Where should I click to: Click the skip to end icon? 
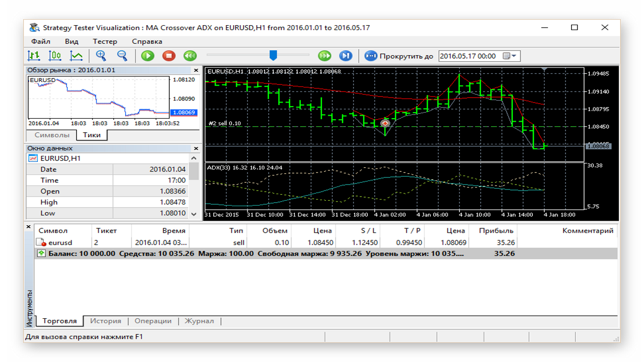point(346,56)
